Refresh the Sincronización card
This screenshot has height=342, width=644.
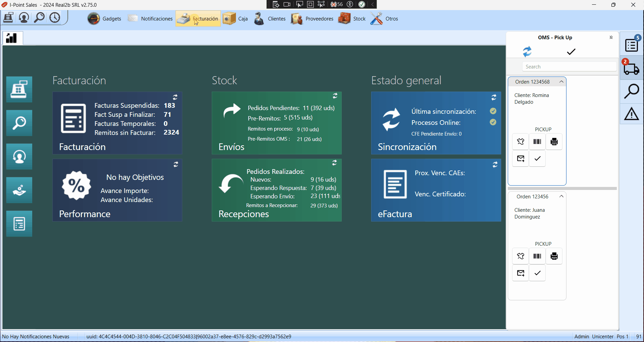(494, 97)
